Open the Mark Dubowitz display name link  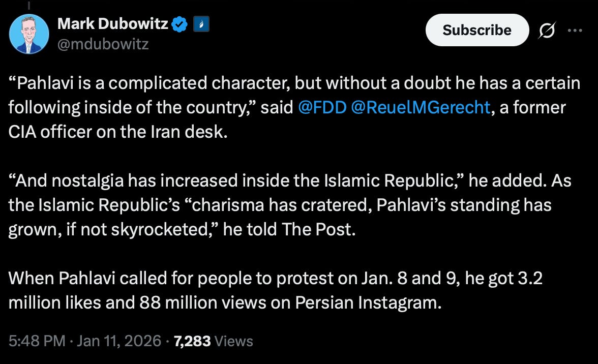click(x=113, y=23)
